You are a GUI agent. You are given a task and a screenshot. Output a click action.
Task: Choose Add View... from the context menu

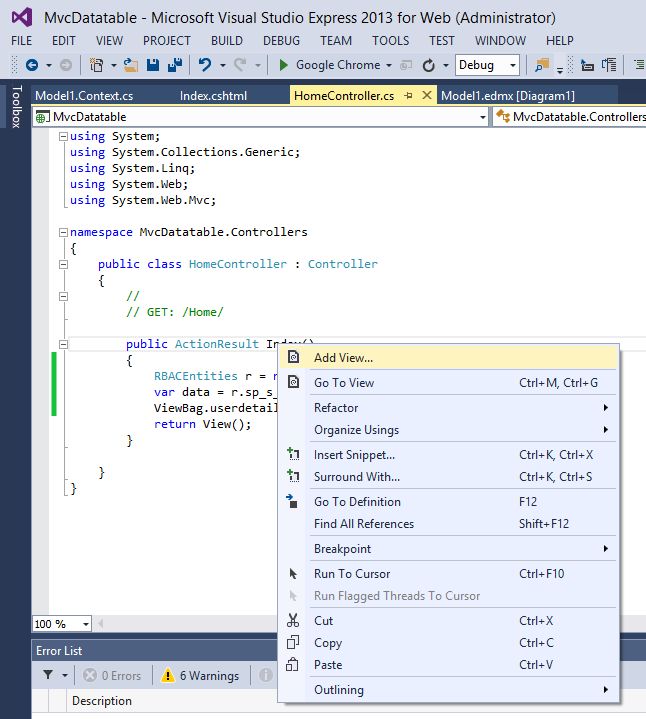click(343, 358)
